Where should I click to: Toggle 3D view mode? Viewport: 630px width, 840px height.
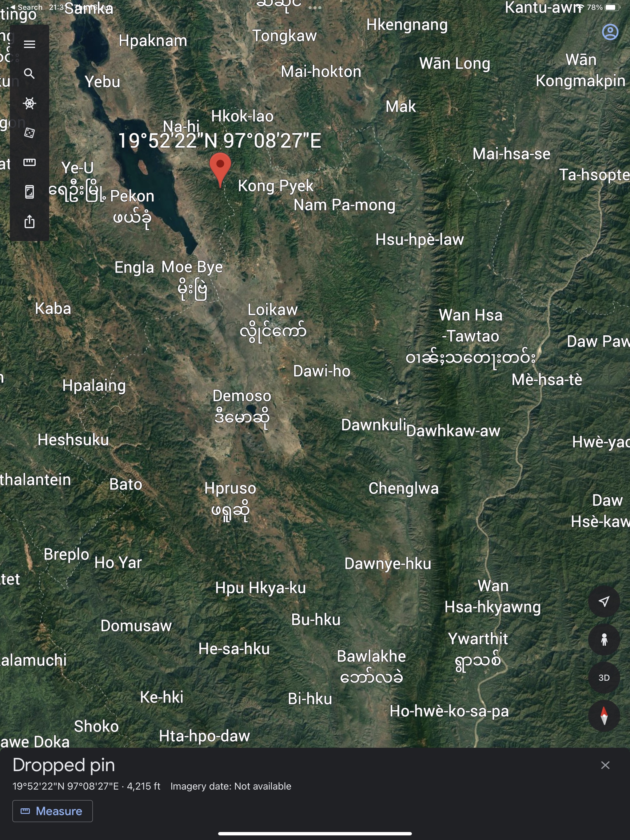604,677
